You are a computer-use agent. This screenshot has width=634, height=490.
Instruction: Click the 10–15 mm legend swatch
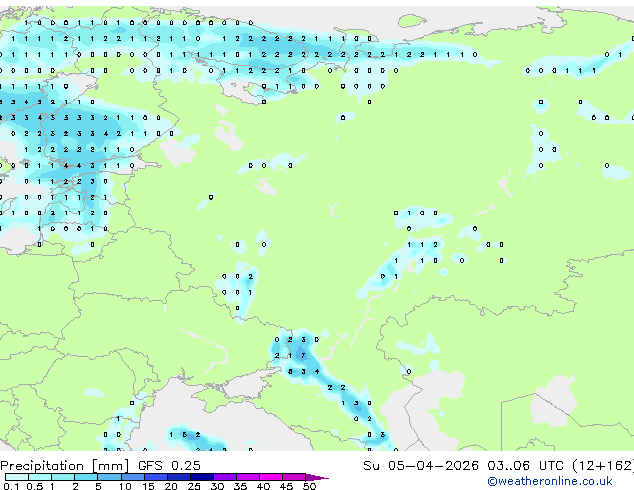pos(132,477)
